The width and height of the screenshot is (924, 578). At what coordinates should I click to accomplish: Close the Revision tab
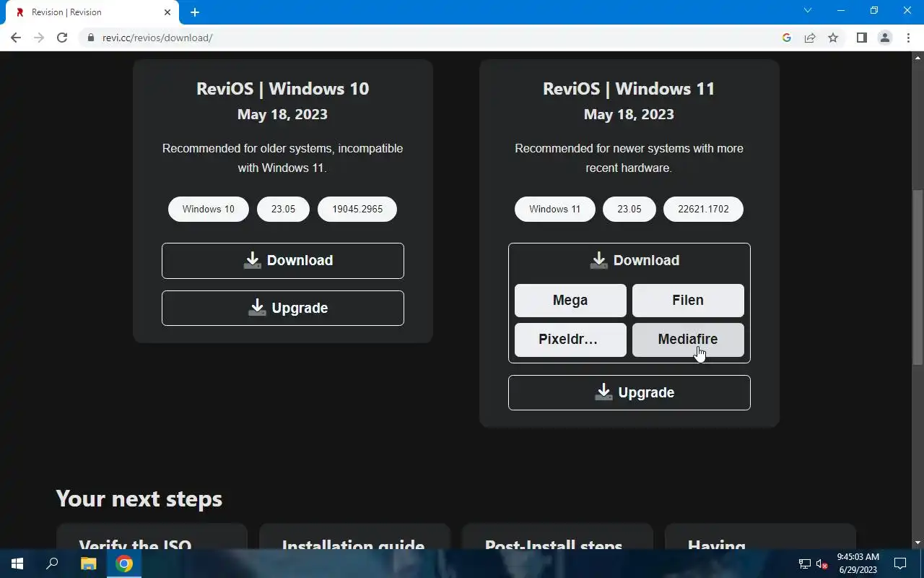167,12
